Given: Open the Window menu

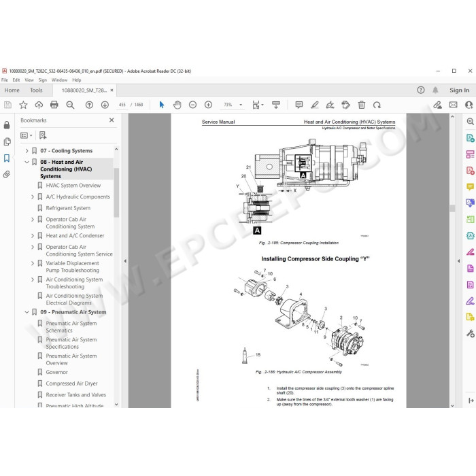Looking at the screenshot, I should 59,80.
